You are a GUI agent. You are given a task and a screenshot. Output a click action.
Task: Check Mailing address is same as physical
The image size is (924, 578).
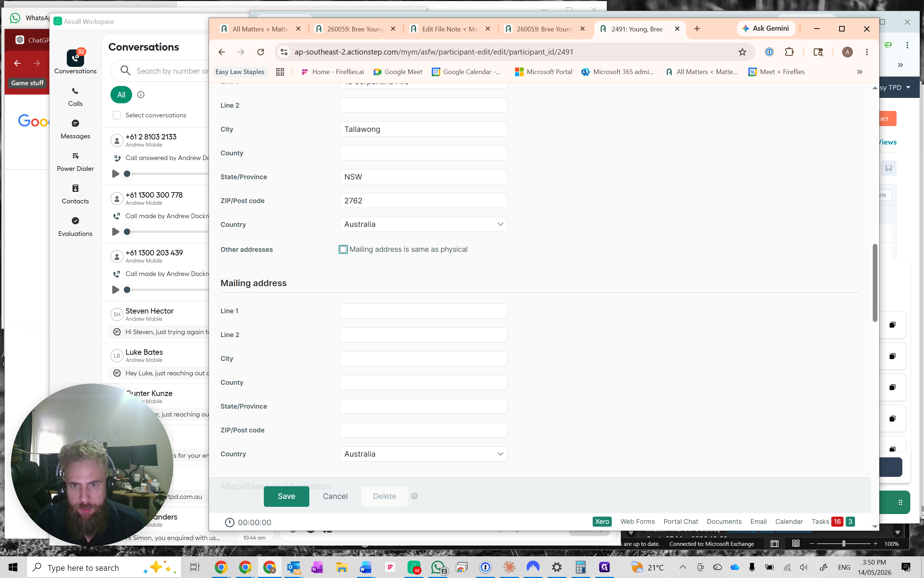pyautogui.click(x=343, y=249)
